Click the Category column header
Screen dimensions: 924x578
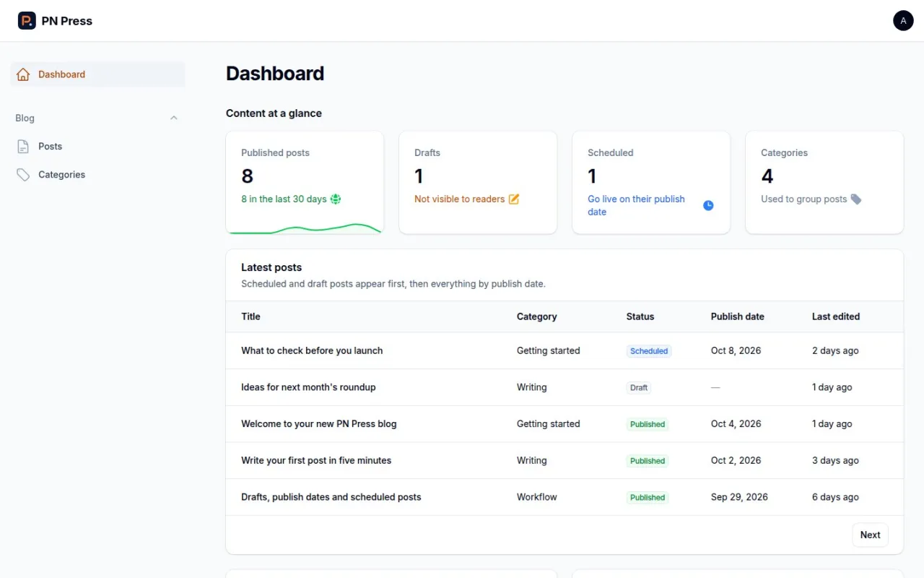point(536,316)
